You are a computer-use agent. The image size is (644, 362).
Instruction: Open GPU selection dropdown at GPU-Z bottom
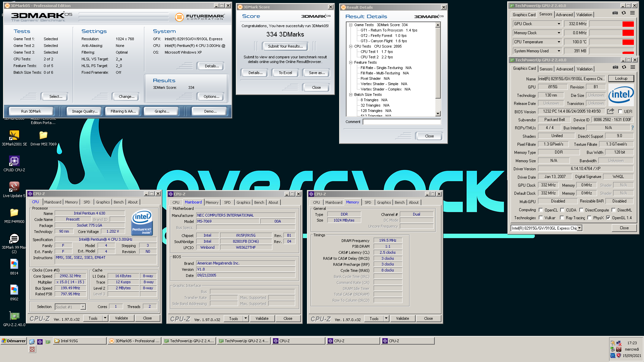pyautogui.click(x=579, y=228)
